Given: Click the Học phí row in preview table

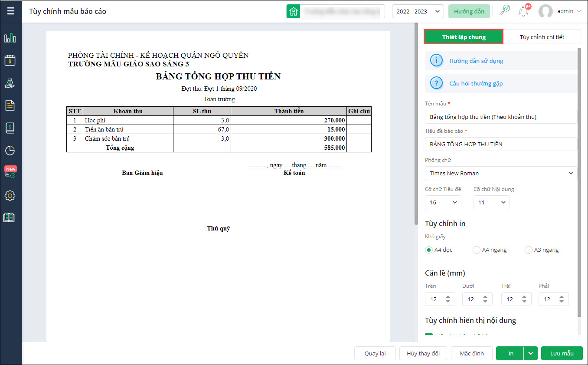Looking at the screenshot, I should tap(219, 120).
